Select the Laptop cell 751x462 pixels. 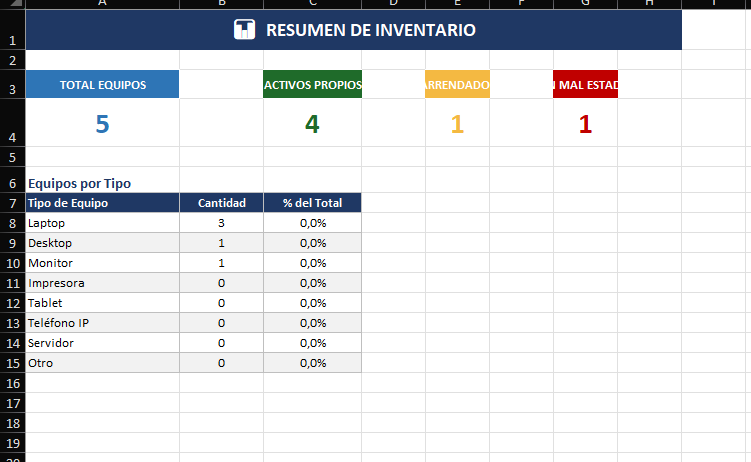(x=102, y=223)
